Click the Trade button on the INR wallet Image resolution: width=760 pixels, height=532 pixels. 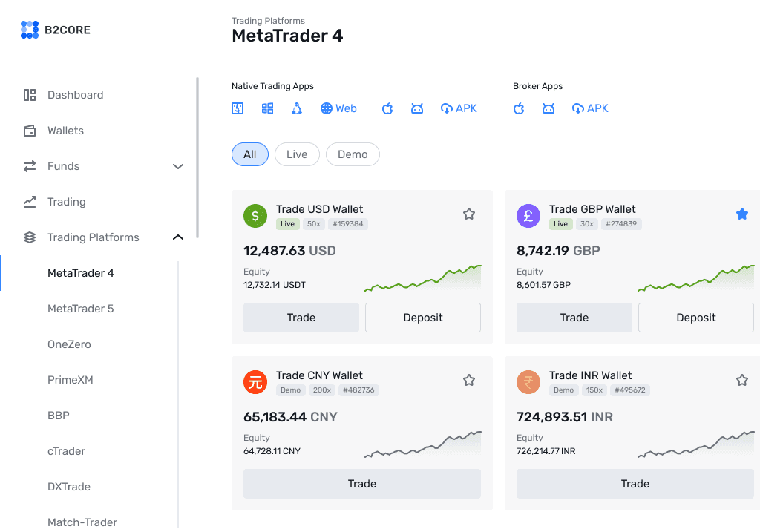[x=635, y=483]
